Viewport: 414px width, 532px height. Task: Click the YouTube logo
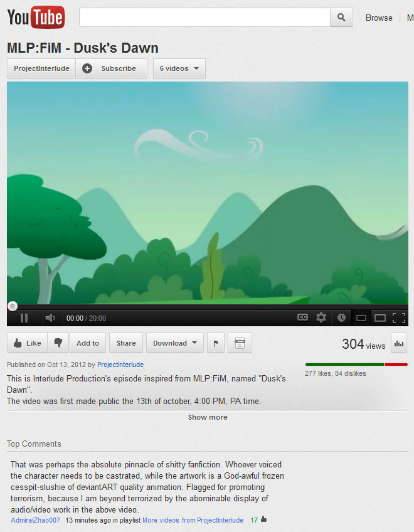tap(36, 17)
